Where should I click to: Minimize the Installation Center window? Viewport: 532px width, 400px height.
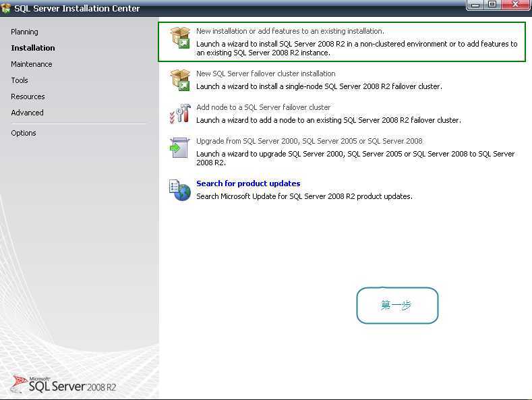point(475,5)
